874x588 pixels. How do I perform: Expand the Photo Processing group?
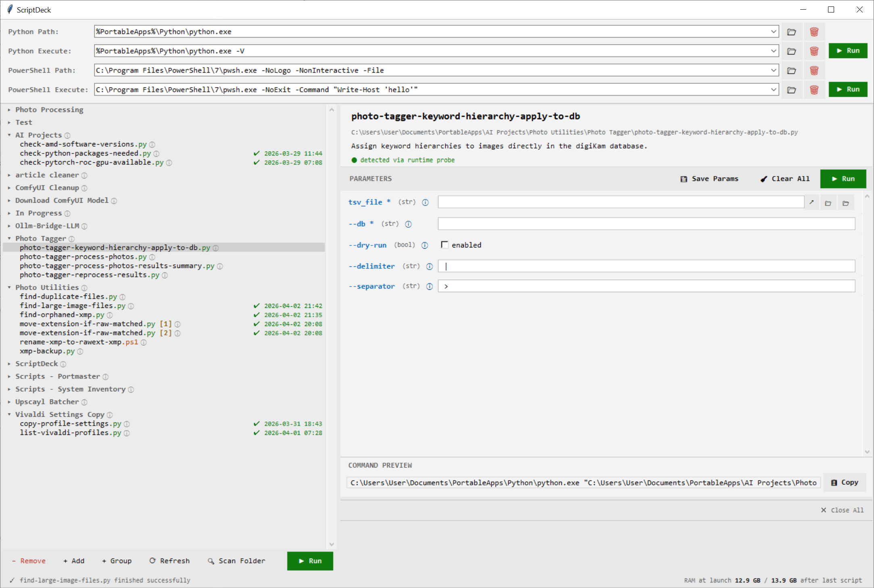pos(9,110)
